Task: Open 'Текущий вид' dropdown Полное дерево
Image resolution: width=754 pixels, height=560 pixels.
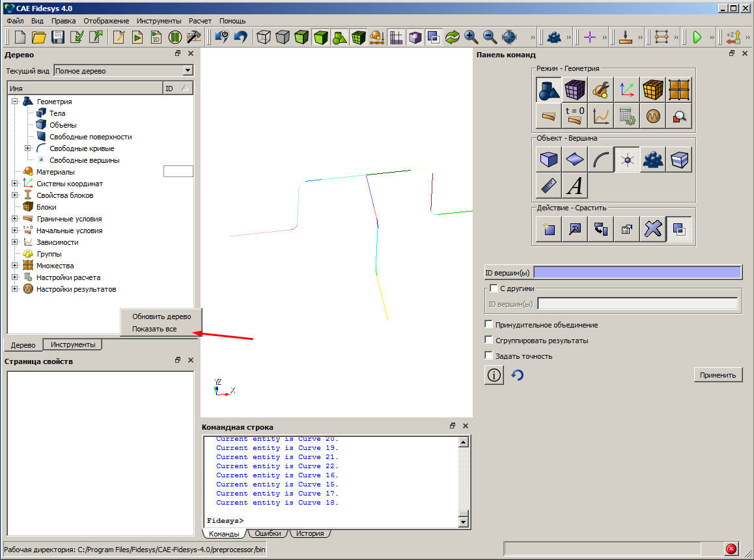Action: point(124,71)
